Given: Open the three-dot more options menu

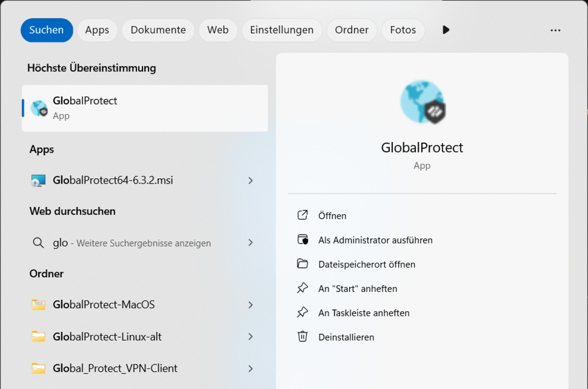Looking at the screenshot, I should pyautogui.click(x=555, y=30).
